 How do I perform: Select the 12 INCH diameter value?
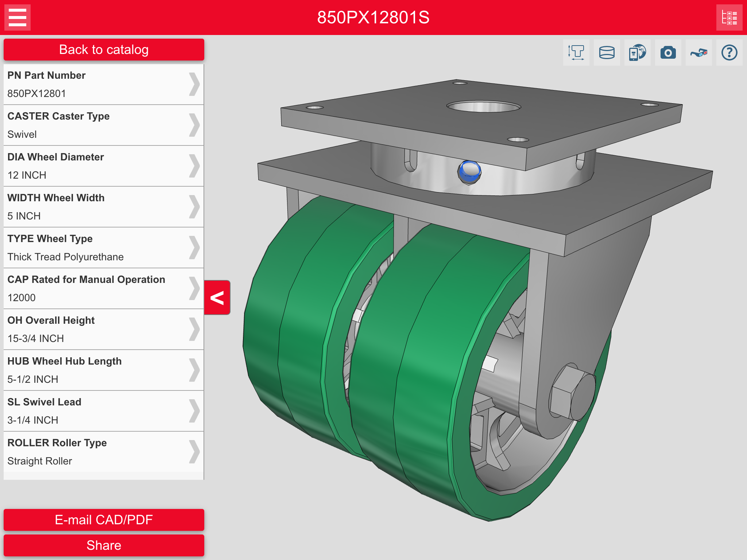click(27, 175)
